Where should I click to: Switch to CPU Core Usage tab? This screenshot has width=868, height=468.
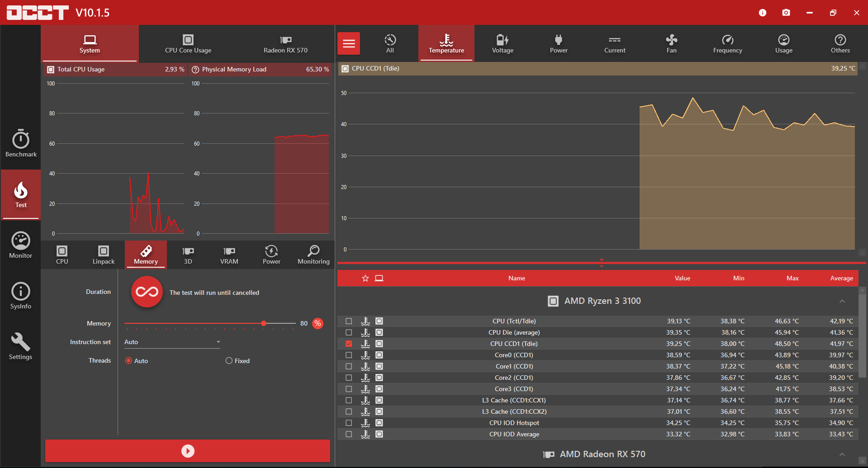[188, 43]
